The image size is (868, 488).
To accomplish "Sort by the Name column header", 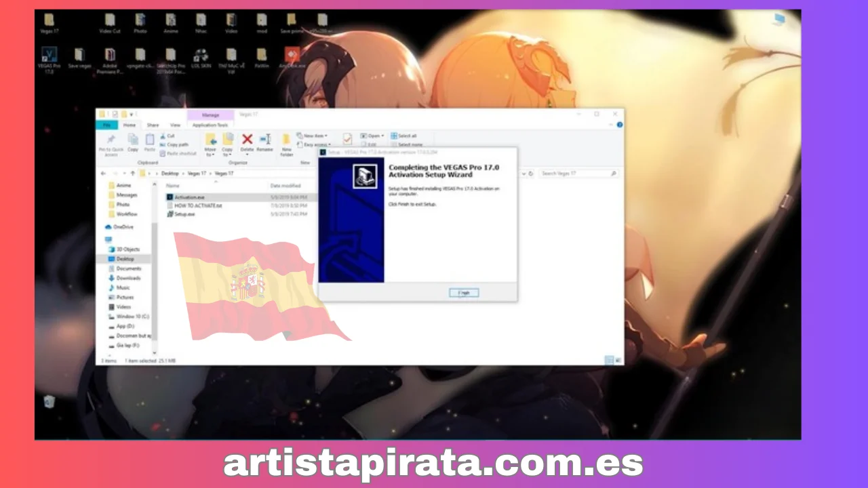I will 173,185.
